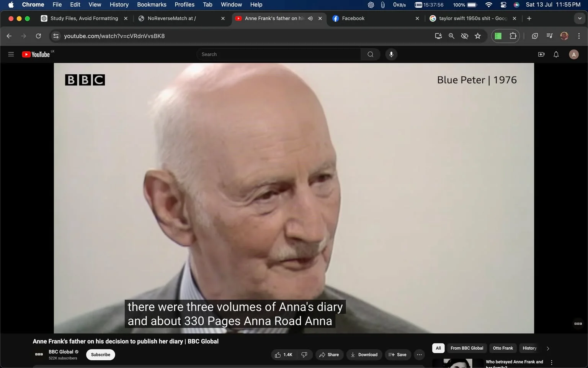The width and height of the screenshot is (588, 368).
Task: Select the History chip
Action: coord(529,348)
